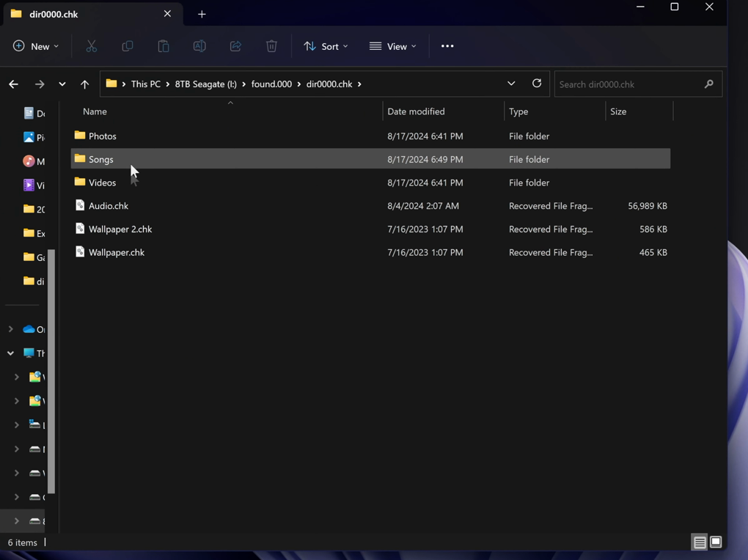Click the Cut scissors icon

coord(92,46)
